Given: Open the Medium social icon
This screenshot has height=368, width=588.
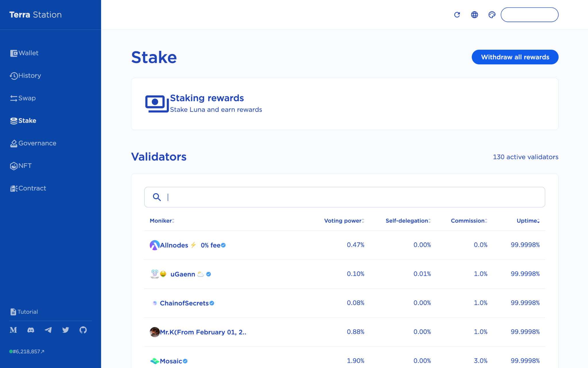Looking at the screenshot, I should coord(13,330).
